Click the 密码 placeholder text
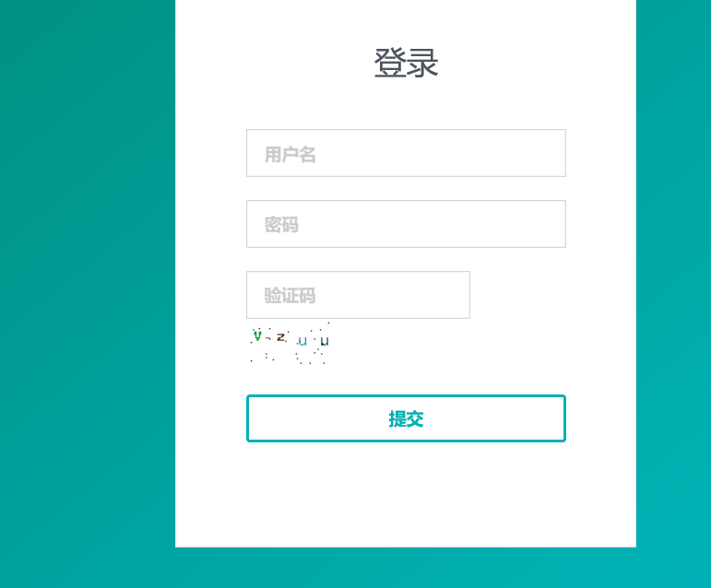 281,225
